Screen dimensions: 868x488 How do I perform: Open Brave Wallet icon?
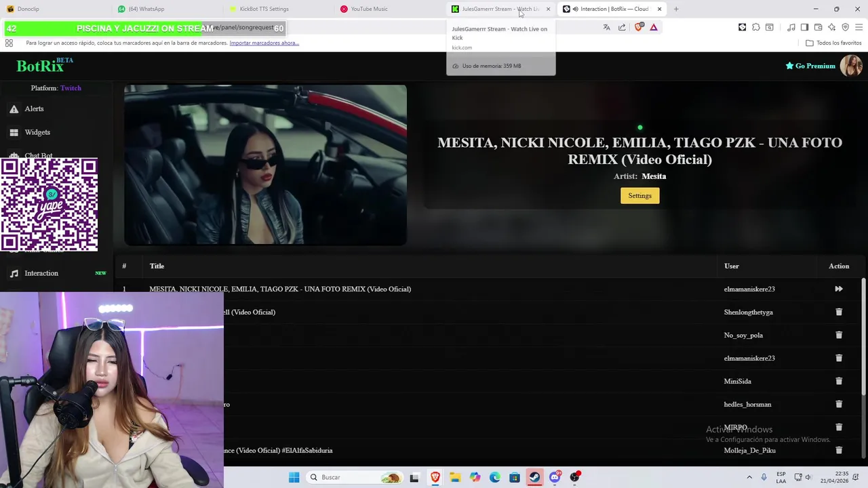coord(818,27)
